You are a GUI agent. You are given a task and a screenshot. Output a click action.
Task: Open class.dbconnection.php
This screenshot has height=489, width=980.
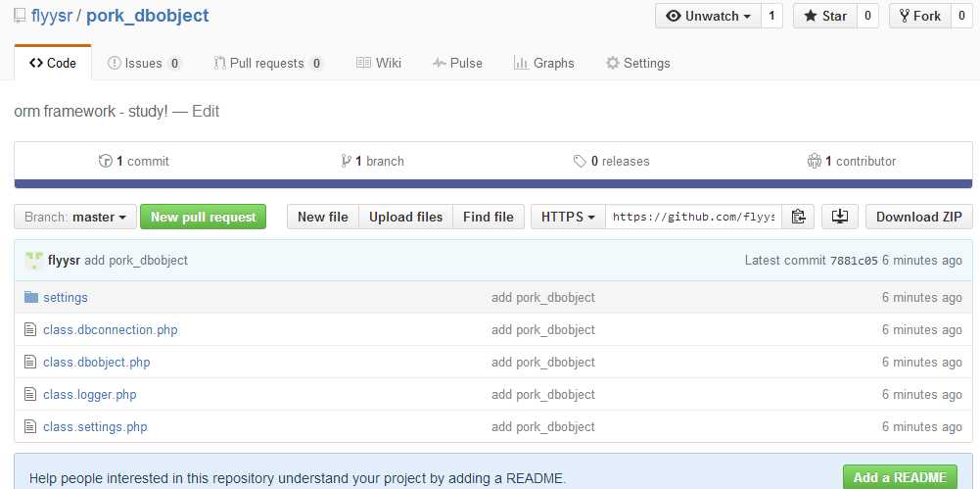click(x=110, y=329)
